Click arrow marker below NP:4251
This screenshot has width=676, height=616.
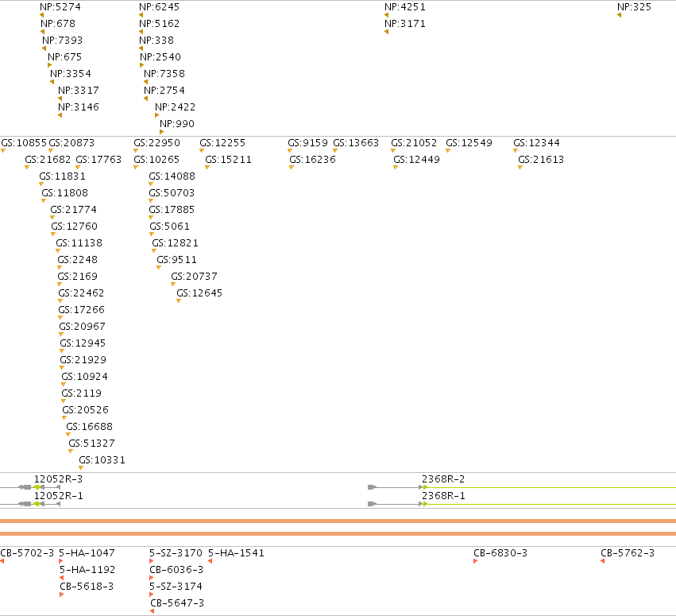point(386,15)
